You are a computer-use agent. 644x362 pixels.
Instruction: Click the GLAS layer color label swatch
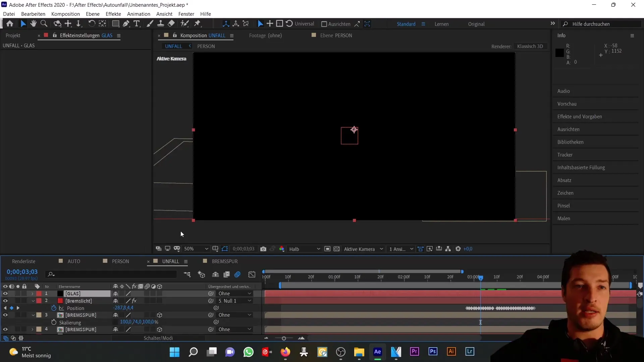[39, 294]
